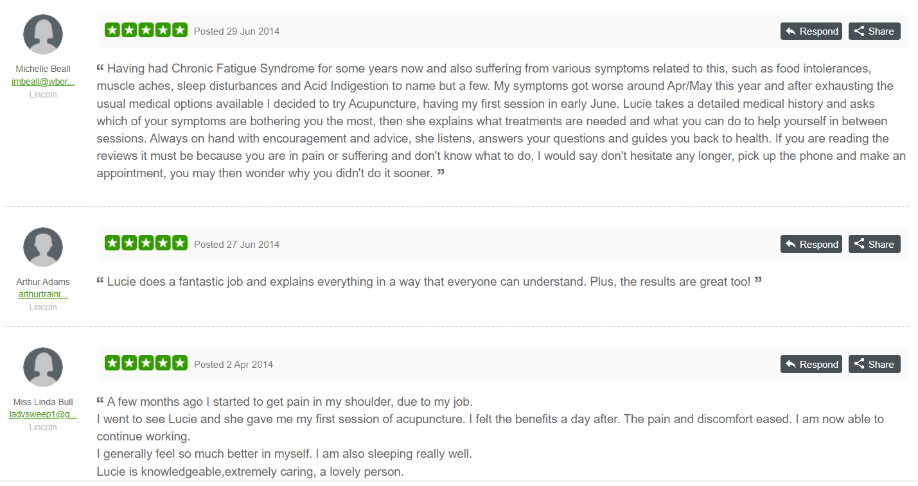Click the five-star rating on Arthur's review
Screen dimensions: 918x486
tap(146, 243)
